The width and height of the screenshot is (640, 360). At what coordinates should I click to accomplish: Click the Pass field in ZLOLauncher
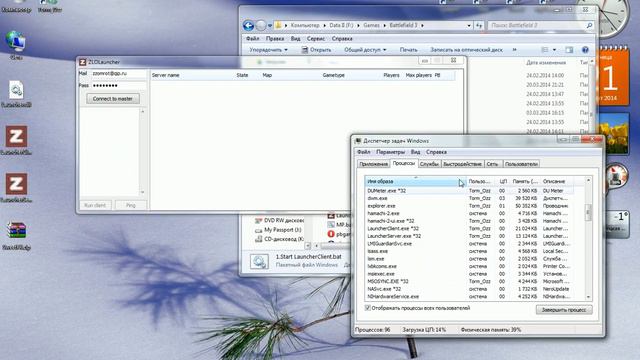pyautogui.click(x=119, y=86)
